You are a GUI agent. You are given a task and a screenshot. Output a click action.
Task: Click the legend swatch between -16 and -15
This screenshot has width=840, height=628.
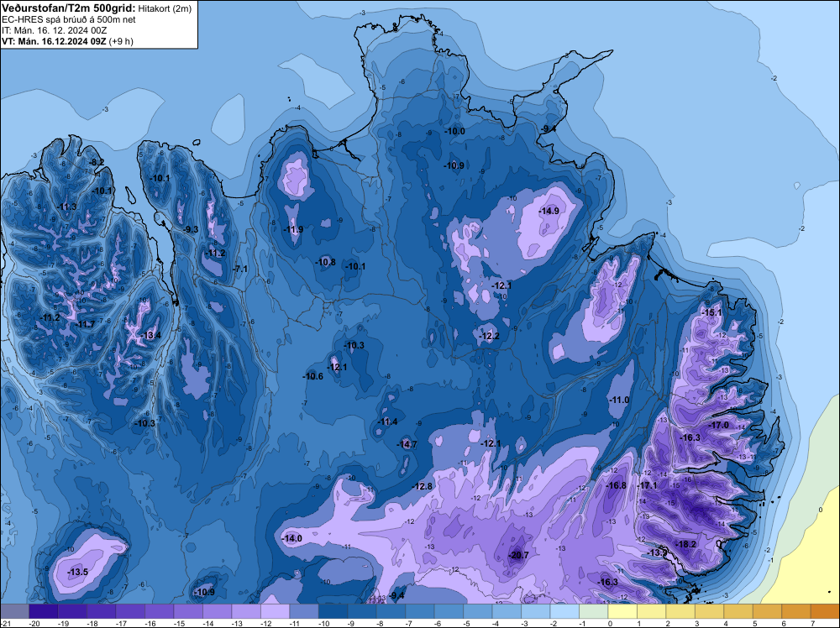click(159, 611)
